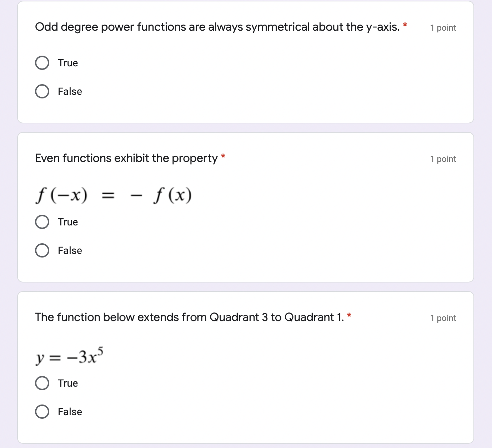The height and width of the screenshot is (448, 492).
Task: Click the even functions exhibit the property text
Action: click(x=127, y=158)
